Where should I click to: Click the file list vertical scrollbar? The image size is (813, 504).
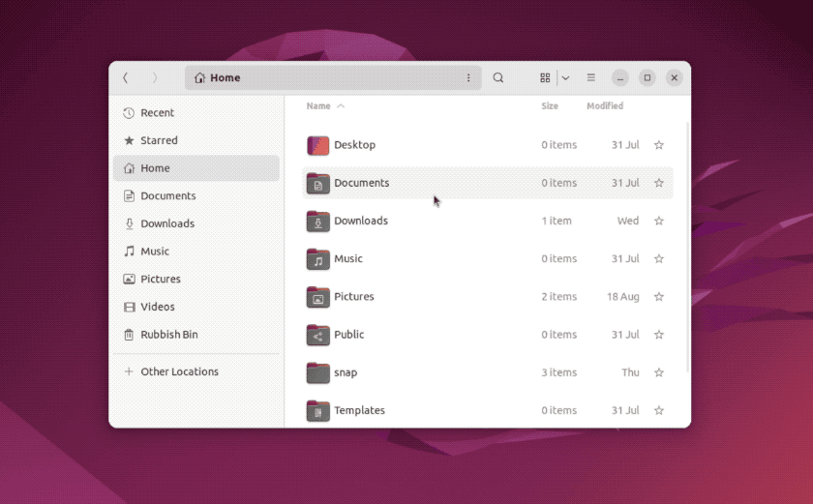(x=688, y=248)
